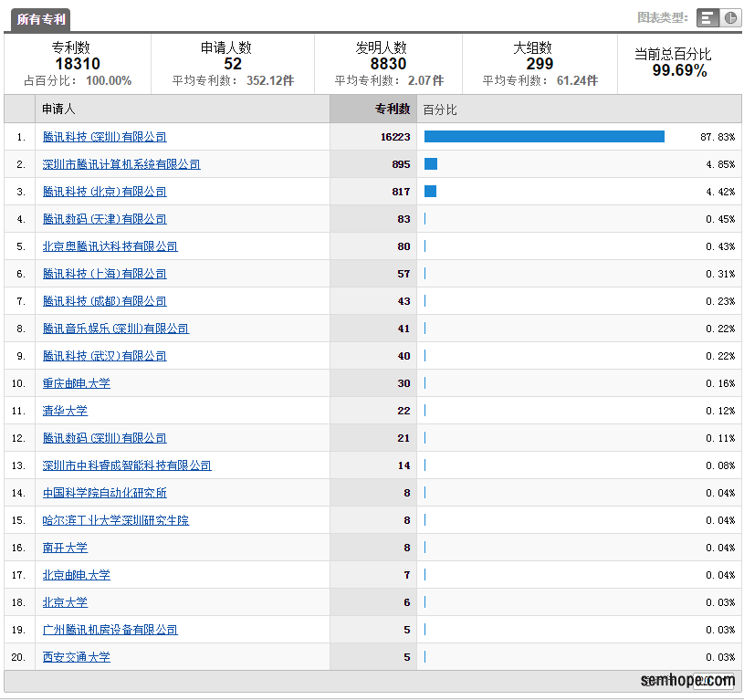Image resolution: width=744 pixels, height=700 pixels.
Task: Open 南开大学 applicant link
Action: pos(65,548)
